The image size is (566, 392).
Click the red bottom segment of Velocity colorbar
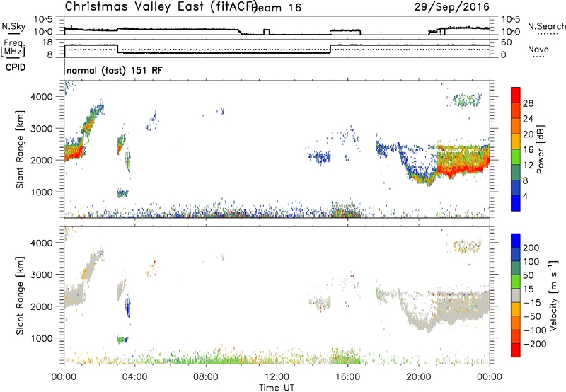(x=516, y=350)
